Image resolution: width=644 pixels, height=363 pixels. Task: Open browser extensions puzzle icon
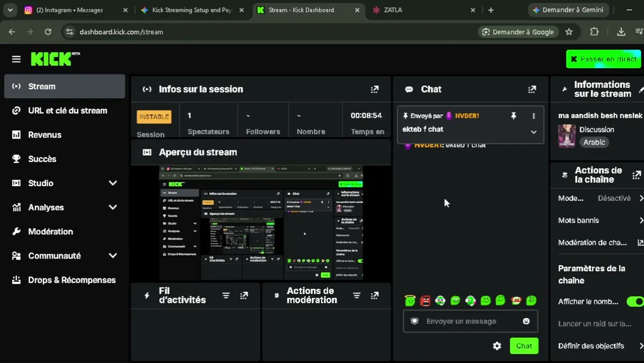(594, 32)
